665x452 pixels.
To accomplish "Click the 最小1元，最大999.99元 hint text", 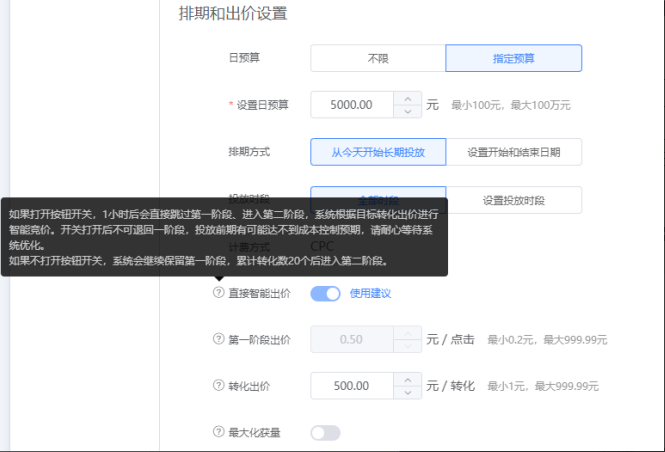I will point(543,386).
